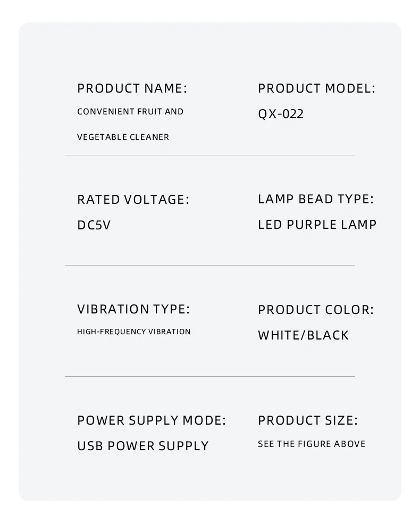
Task: Select the DC5V voltage value
Action: pos(94,225)
